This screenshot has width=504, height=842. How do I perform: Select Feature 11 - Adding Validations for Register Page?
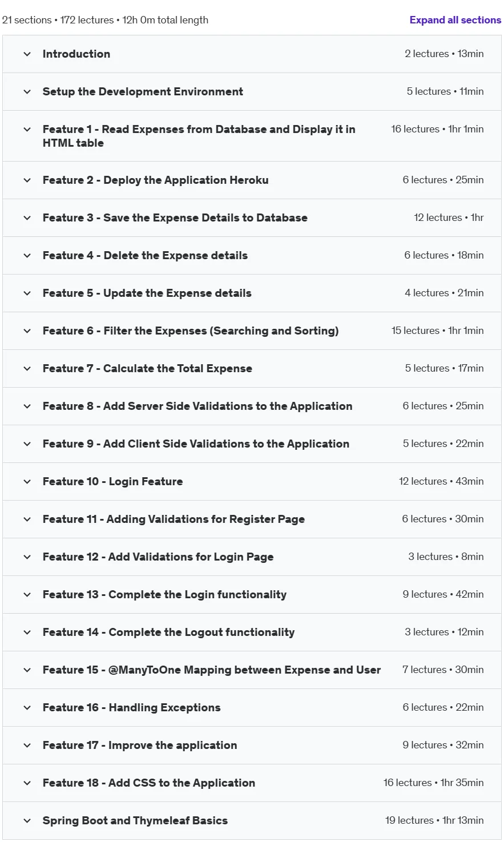(174, 519)
